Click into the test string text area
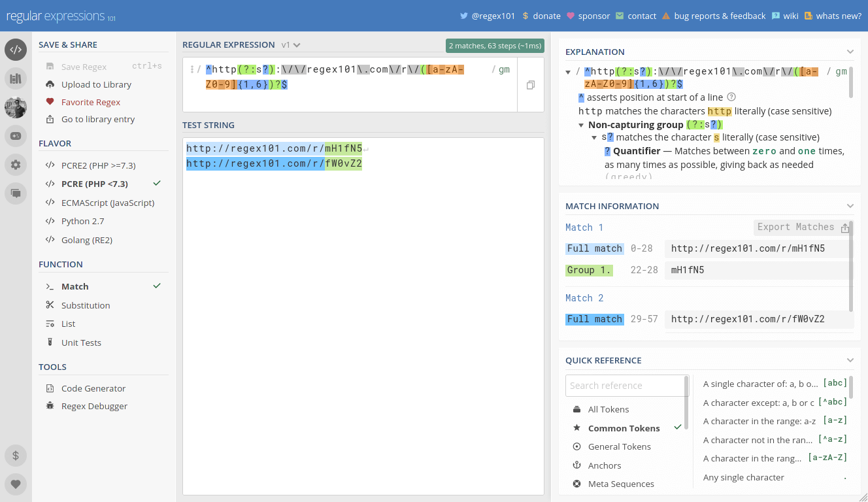868x502 pixels. point(363,316)
